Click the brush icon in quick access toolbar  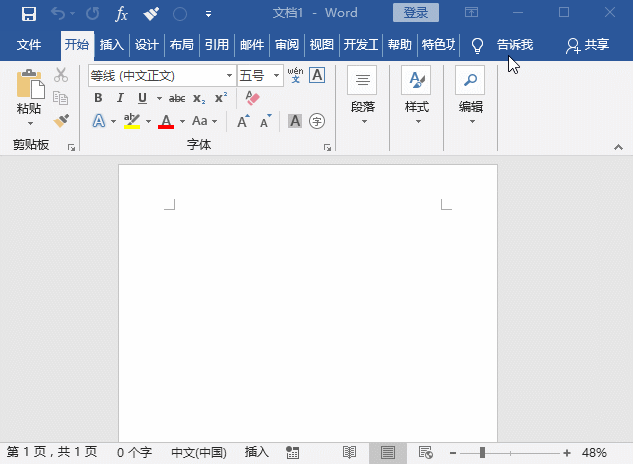pyautogui.click(x=151, y=14)
